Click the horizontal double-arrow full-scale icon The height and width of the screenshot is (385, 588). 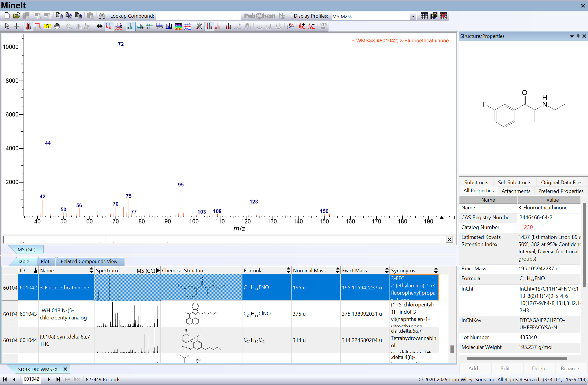coord(99,26)
